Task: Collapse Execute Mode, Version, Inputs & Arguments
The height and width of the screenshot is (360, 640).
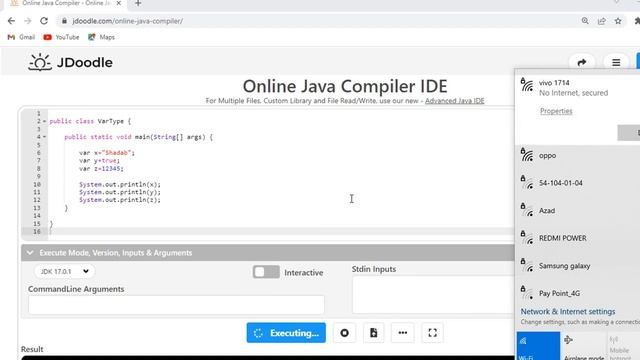Action: tap(267, 253)
